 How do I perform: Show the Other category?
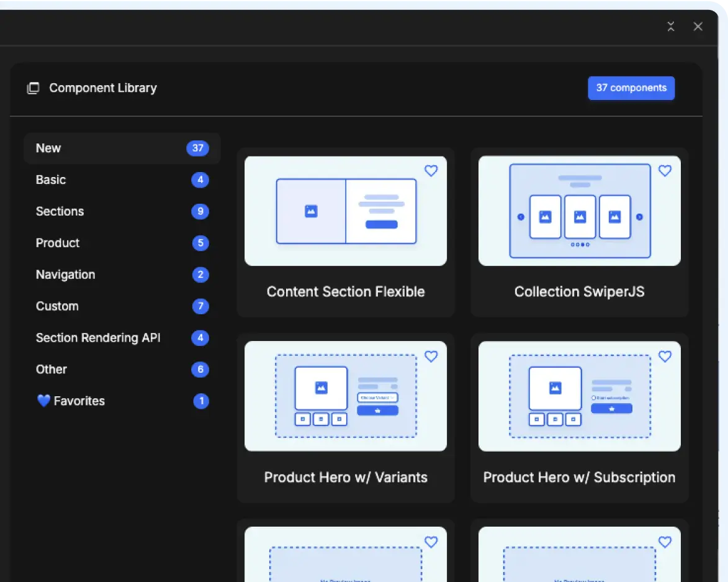122,370
